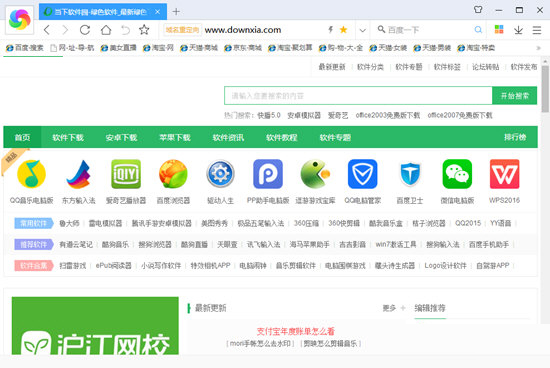The image size is (550, 368).
Task: Click hot search 安卓模拟器
Action: [x=304, y=115]
